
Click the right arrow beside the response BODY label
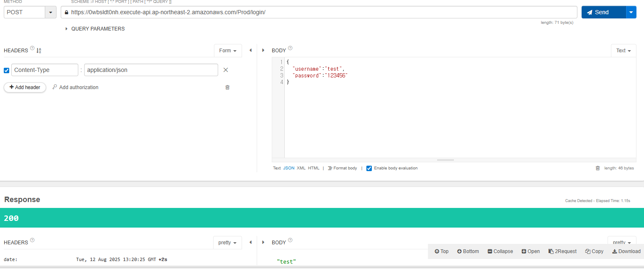click(263, 242)
